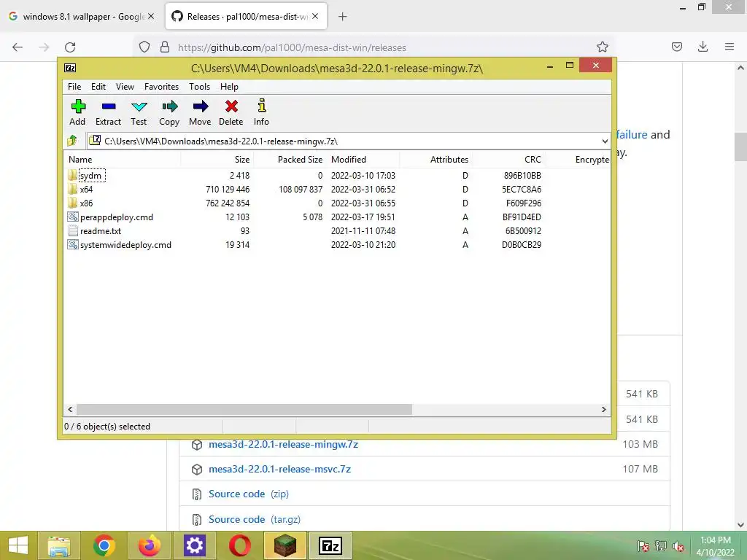
Task: Open the Windows Start button
Action: [18, 545]
